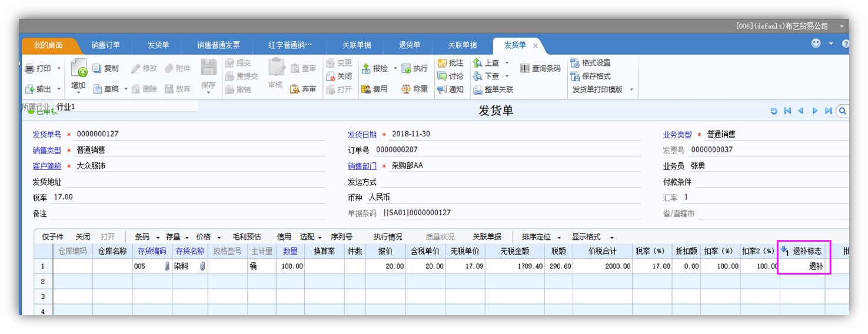Screen dimensions: 868x334
Task: Click the 备注 input field
Action: pyautogui.click(x=188, y=215)
